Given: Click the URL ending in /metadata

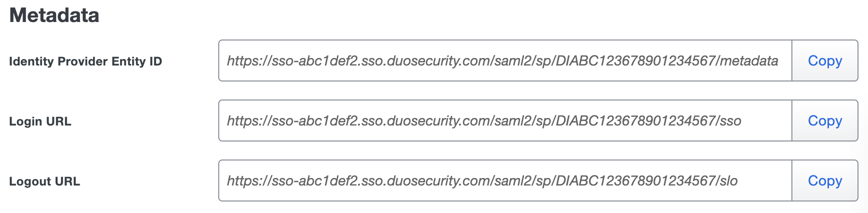Looking at the screenshot, I should pos(502,61).
